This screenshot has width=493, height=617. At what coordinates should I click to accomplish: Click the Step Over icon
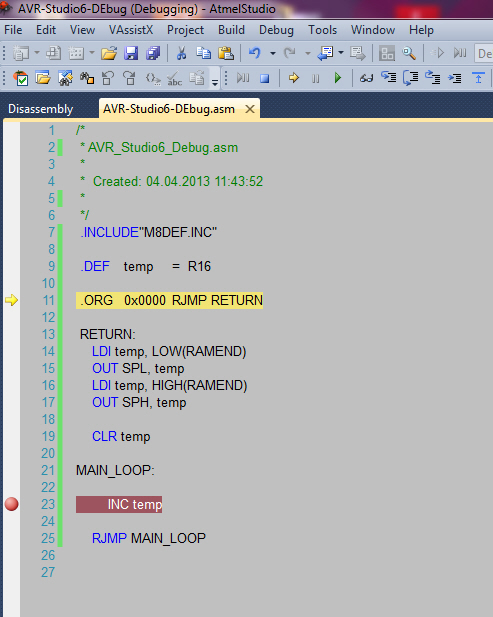[410, 78]
